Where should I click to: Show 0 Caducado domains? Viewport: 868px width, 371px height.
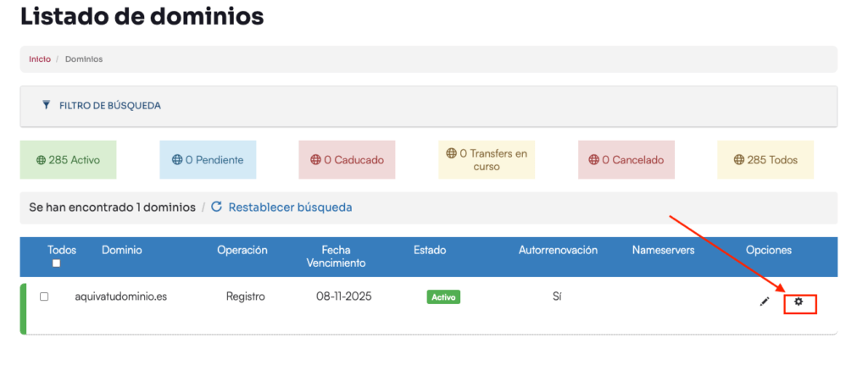pos(347,160)
